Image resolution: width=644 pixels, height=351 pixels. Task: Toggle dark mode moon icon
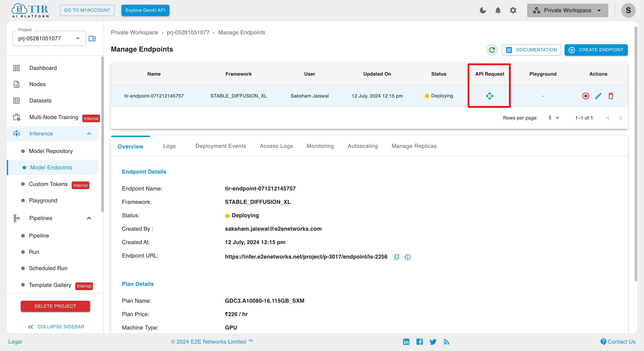(x=483, y=10)
